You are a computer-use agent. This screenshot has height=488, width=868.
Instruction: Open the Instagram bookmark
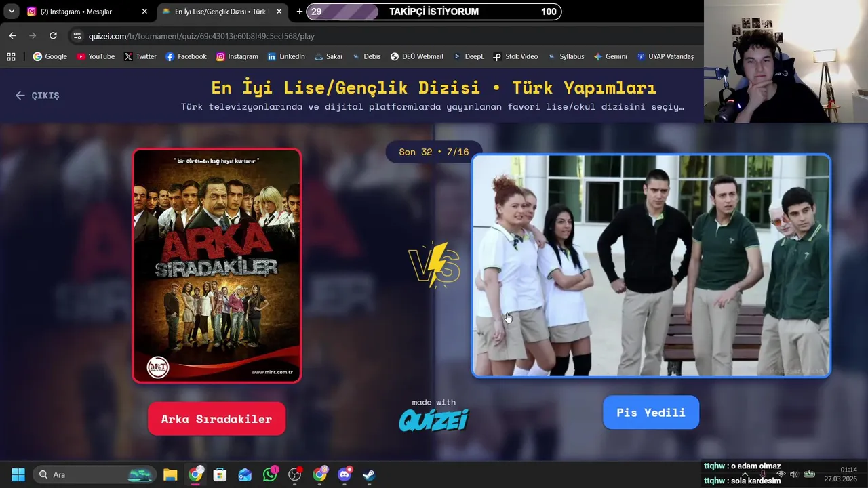[x=237, y=57]
